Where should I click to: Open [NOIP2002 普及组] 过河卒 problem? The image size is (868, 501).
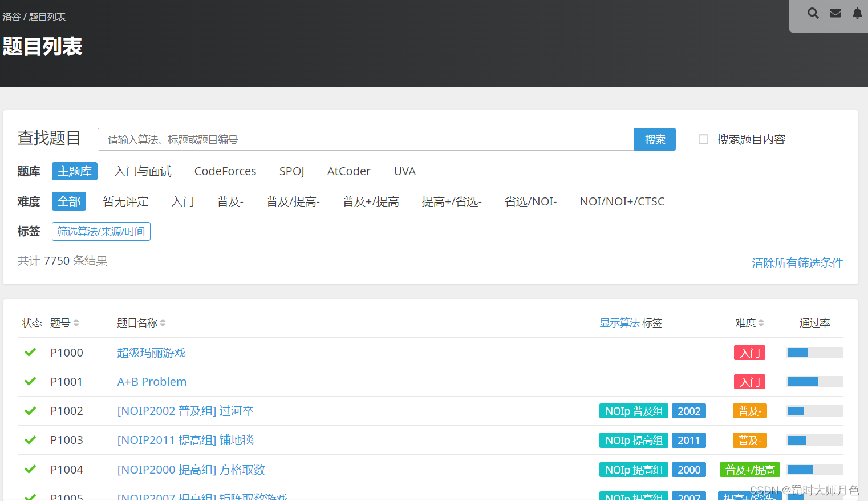pos(185,411)
